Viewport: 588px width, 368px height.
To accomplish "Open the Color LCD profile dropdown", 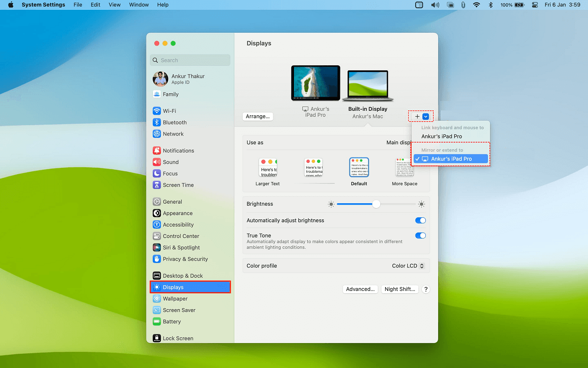I will click(x=408, y=266).
